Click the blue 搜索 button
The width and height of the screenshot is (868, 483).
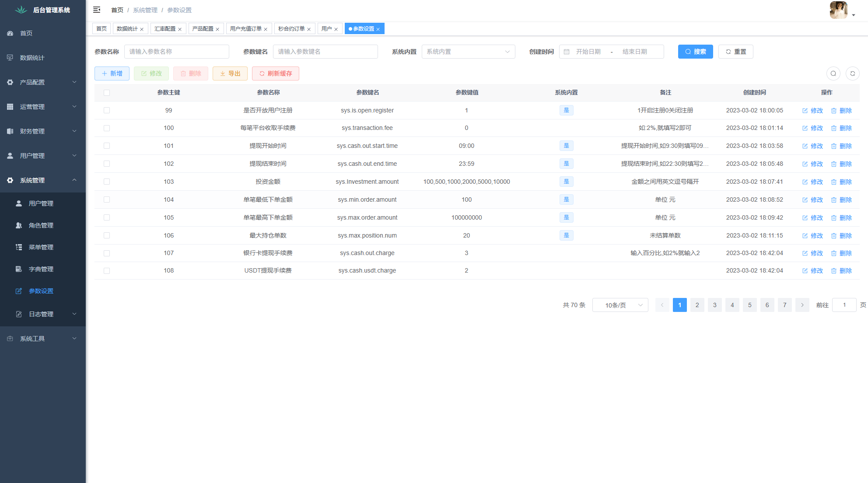tap(695, 52)
